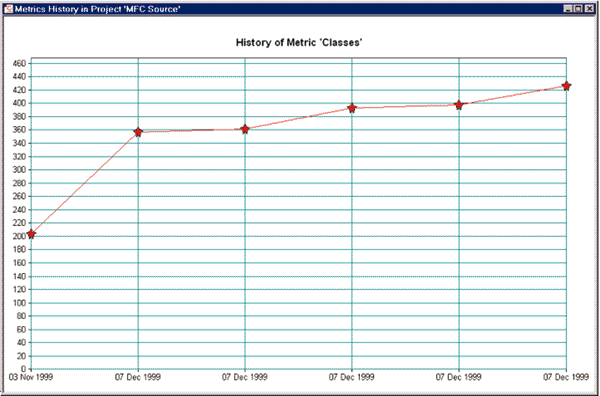This screenshot has width=600, height=396.
Task: Click the star data point at about 356
Action: pyautogui.click(x=138, y=132)
